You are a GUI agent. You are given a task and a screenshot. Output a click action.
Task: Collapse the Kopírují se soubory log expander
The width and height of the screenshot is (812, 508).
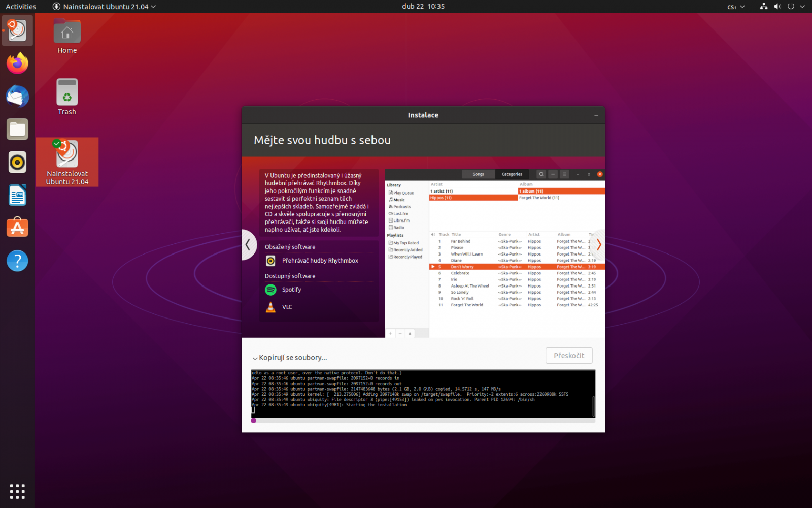coord(255,358)
